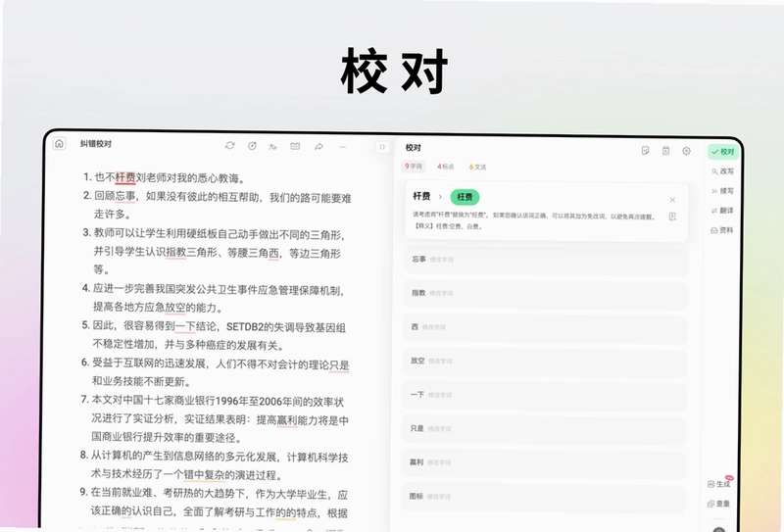784x532 pixels.
Task: Dismiss the 杆费 suggestion card
Action: (x=672, y=200)
